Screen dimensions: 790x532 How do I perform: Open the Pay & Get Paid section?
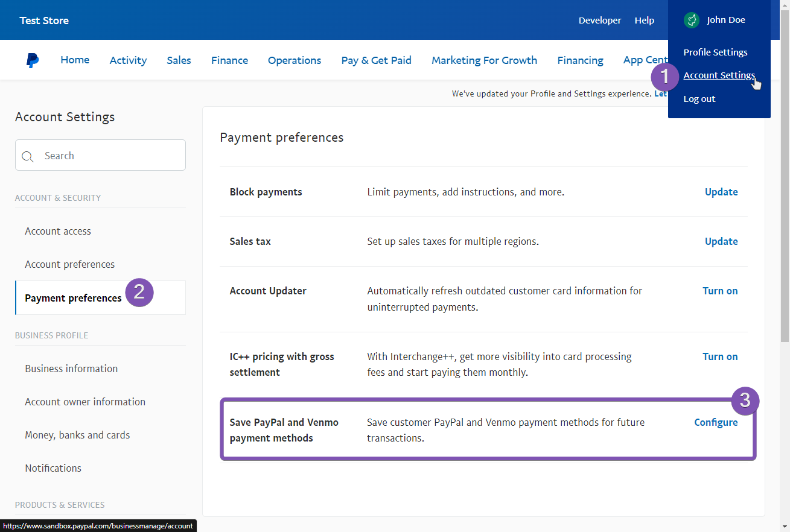click(x=376, y=60)
